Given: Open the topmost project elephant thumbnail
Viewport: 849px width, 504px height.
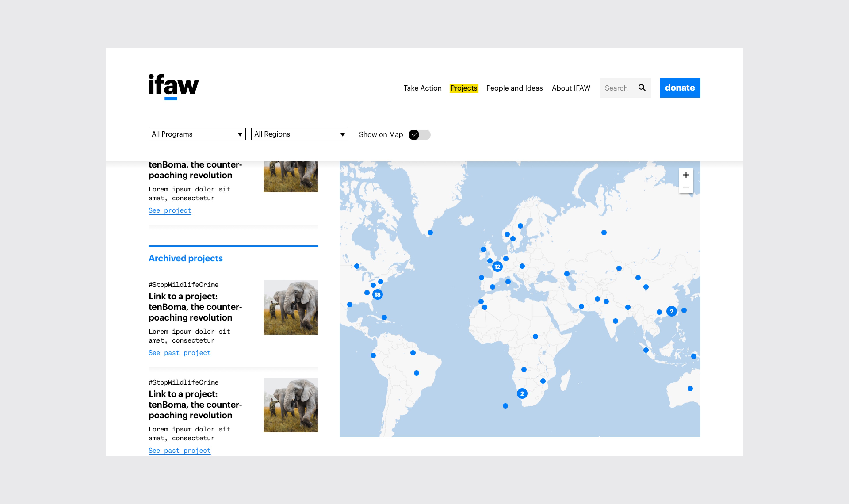Looking at the screenshot, I should click(x=291, y=177).
